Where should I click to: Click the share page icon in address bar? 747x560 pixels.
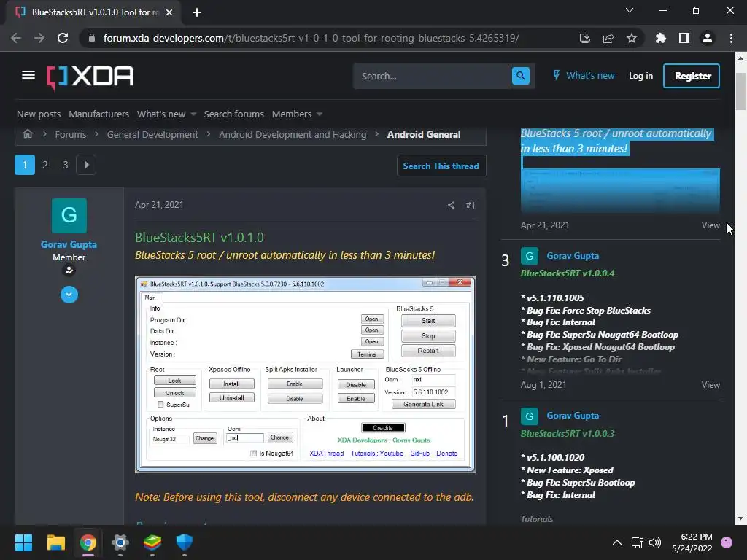[608, 38]
